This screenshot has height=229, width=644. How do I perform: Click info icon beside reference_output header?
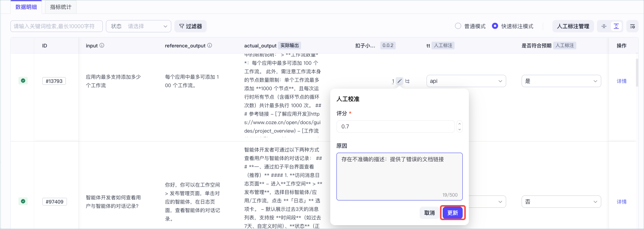[209, 45]
